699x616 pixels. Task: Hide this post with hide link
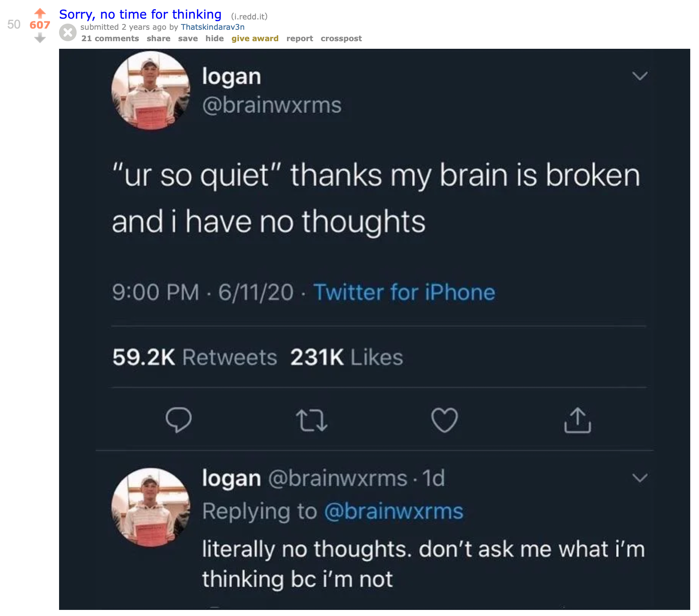point(215,38)
